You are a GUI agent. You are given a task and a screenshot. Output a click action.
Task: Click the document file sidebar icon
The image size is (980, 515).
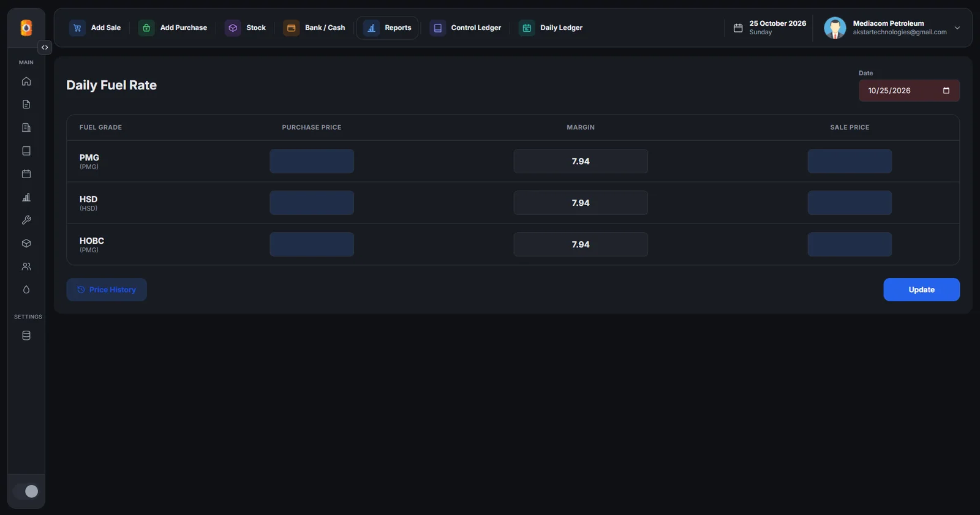coord(26,105)
